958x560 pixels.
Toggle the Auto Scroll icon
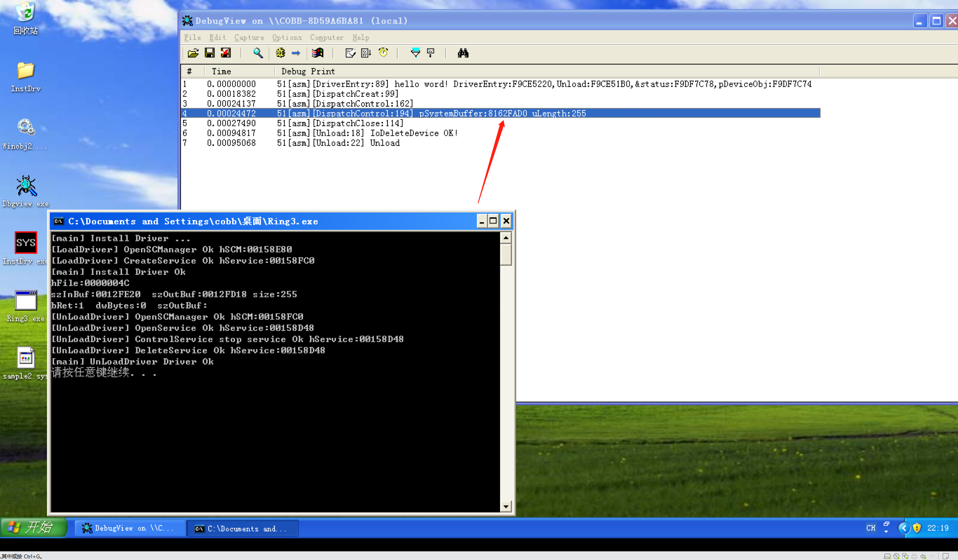[x=366, y=53]
